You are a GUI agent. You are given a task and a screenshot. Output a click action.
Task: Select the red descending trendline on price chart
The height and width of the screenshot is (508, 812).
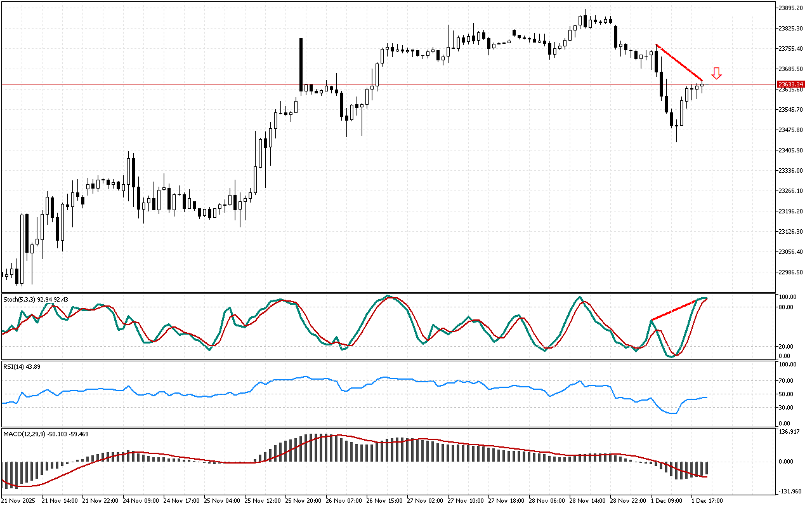pyautogui.click(x=679, y=62)
